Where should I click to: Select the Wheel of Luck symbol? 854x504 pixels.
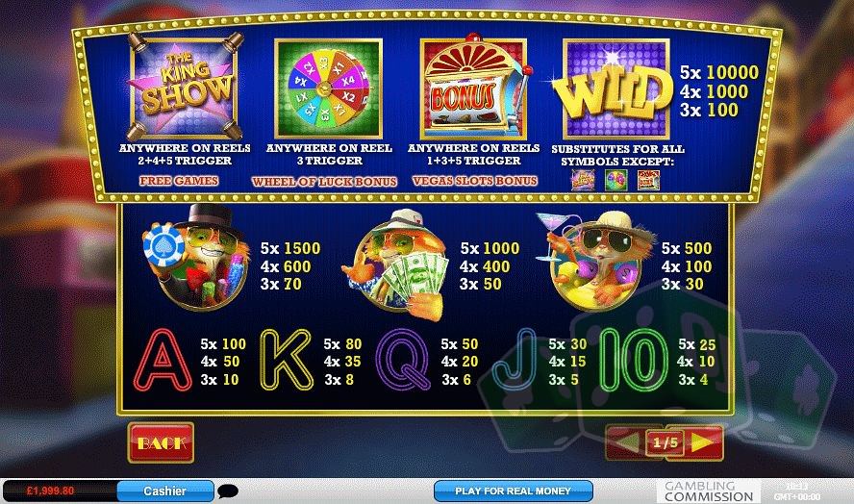(328, 88)
